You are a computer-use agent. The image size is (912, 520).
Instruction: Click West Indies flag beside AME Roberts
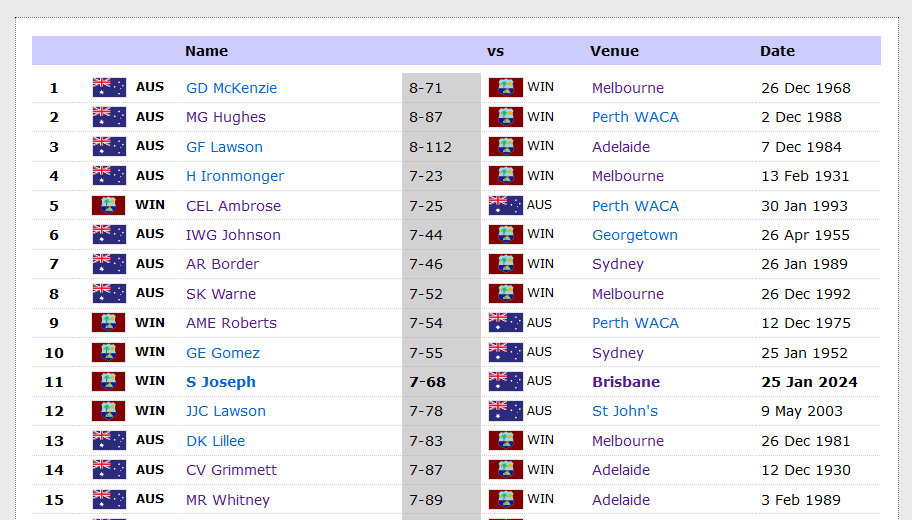coord(109,322)
